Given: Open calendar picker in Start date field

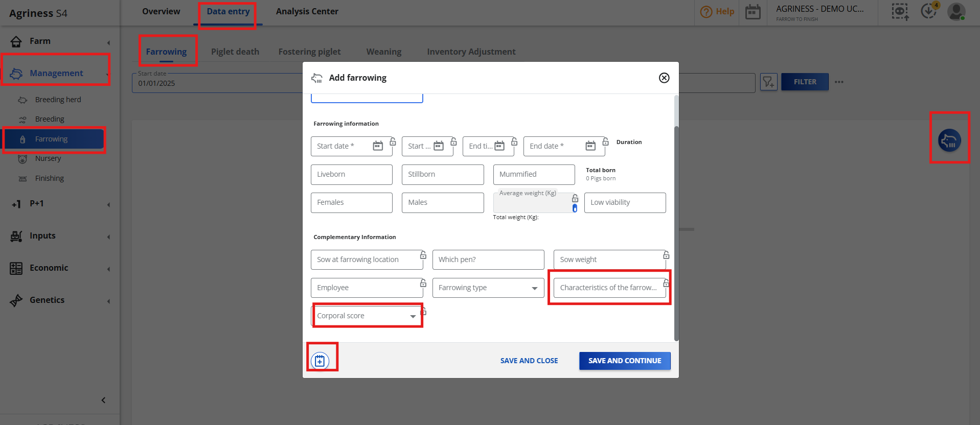Looking at the screenshot, I should [378, 146].
